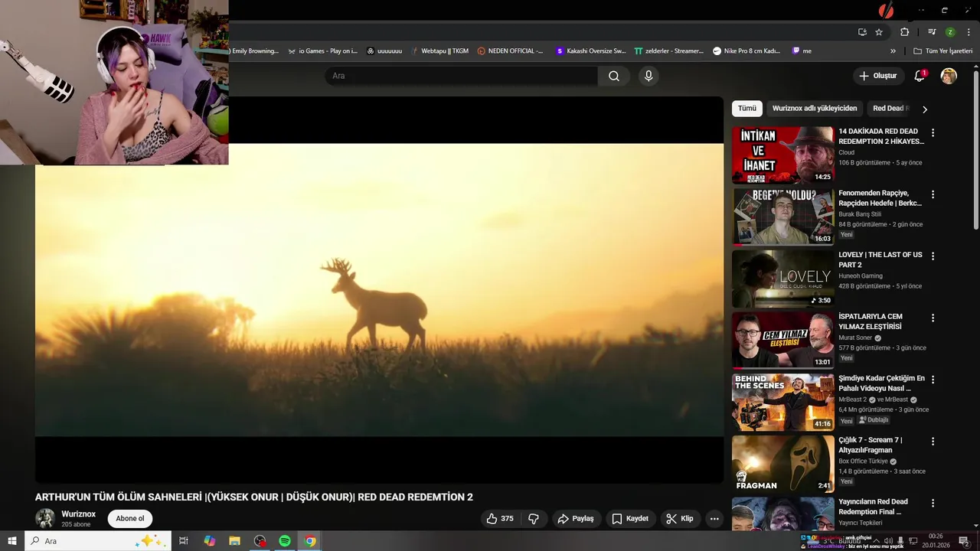Click the Klip clip button
The image size is (980, 551).
(x=680, y=519)
